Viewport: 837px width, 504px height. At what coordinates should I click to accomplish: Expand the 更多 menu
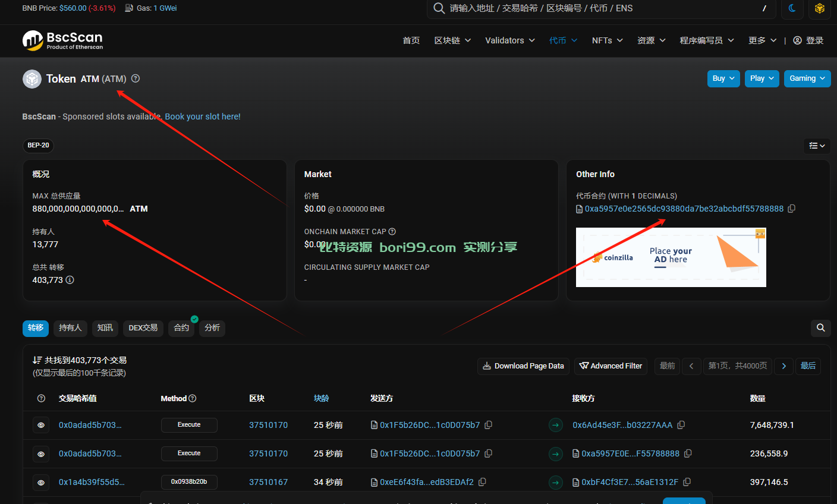pyautogui.click(x=763, y=40)
